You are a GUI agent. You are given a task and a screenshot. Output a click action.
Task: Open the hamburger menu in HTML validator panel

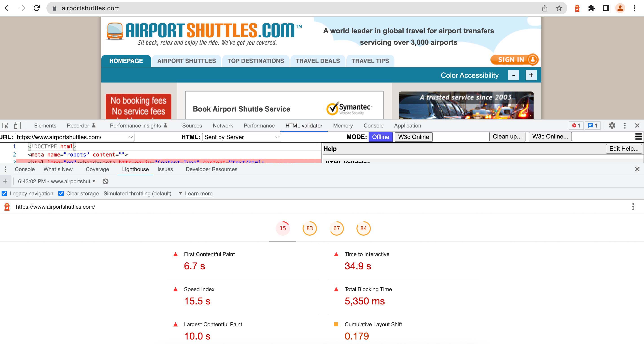tap(638, 137)
